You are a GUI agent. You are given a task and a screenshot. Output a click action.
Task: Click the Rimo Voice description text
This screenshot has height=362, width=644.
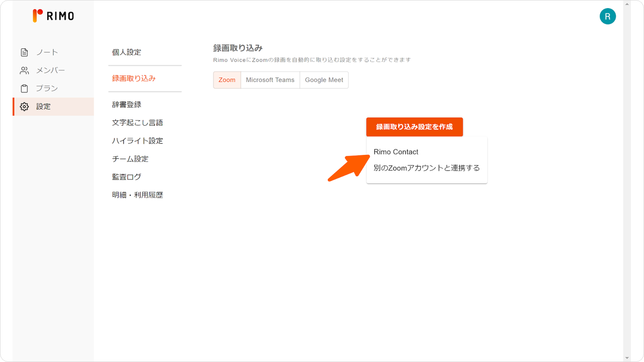pos(312,60)
